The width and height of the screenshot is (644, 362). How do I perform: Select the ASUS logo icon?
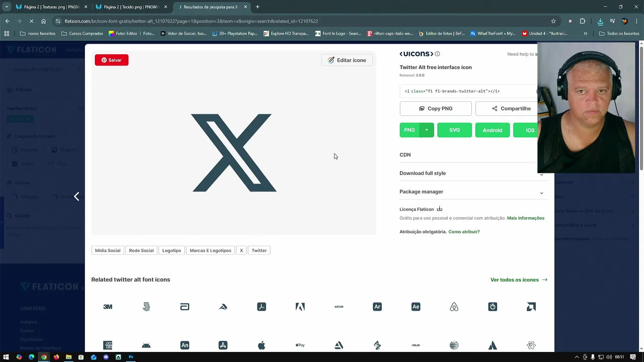(x=416, y=345)
